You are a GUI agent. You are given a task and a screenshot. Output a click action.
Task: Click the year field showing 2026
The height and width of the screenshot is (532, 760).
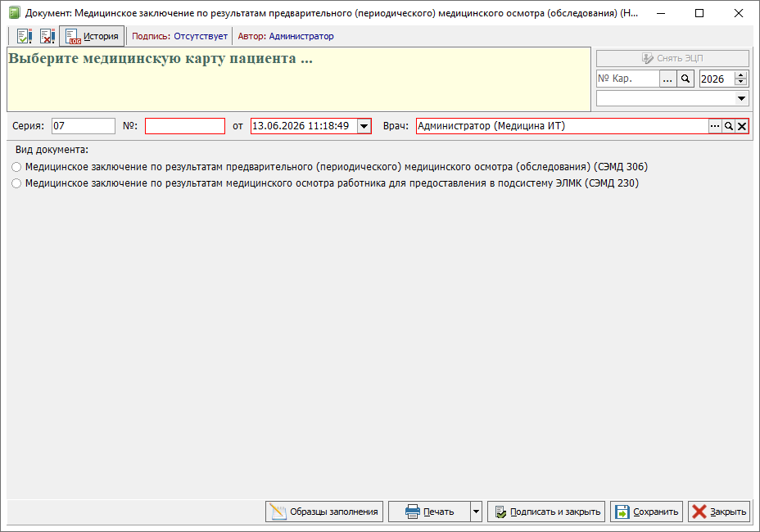717,79
